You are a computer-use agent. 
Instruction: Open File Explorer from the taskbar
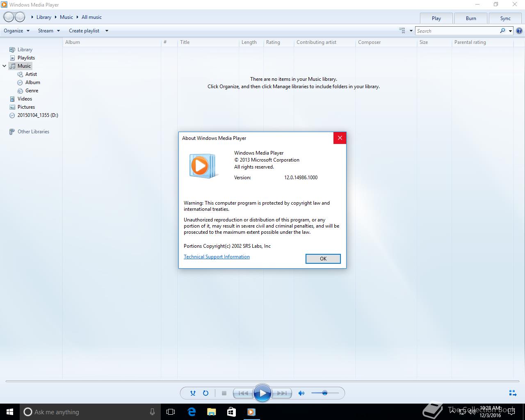(212, 412)
